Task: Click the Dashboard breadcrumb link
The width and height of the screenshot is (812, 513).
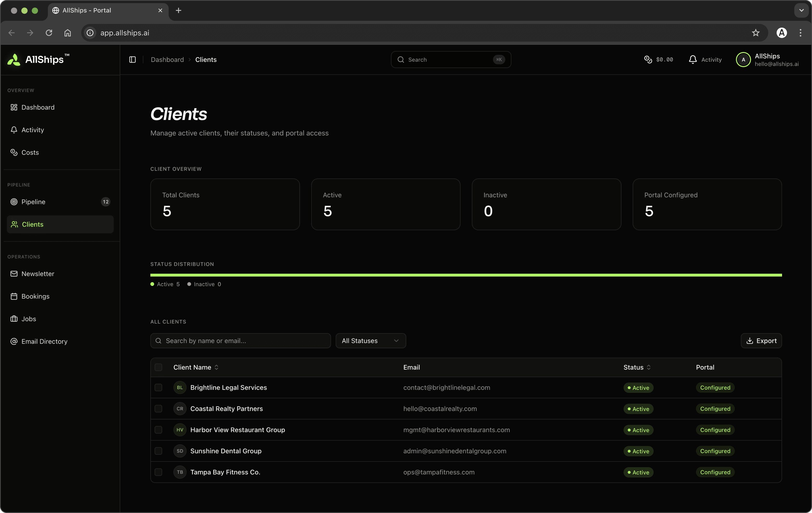Action: tap(167, 60)
